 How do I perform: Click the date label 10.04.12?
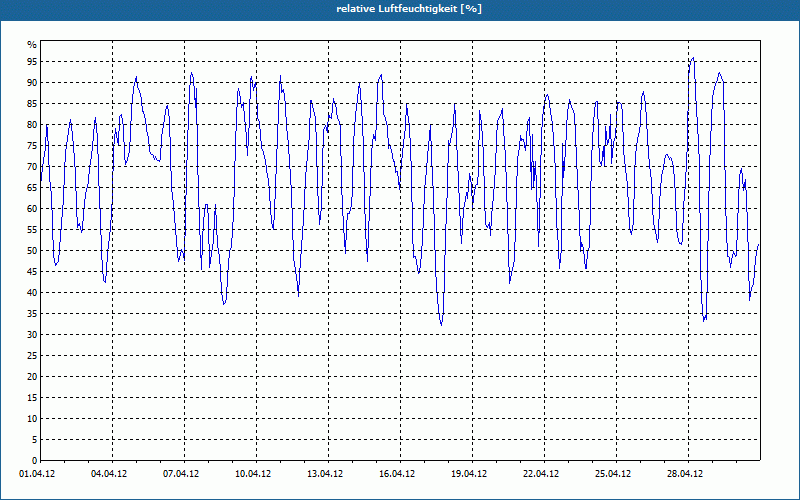click(253, 474)
